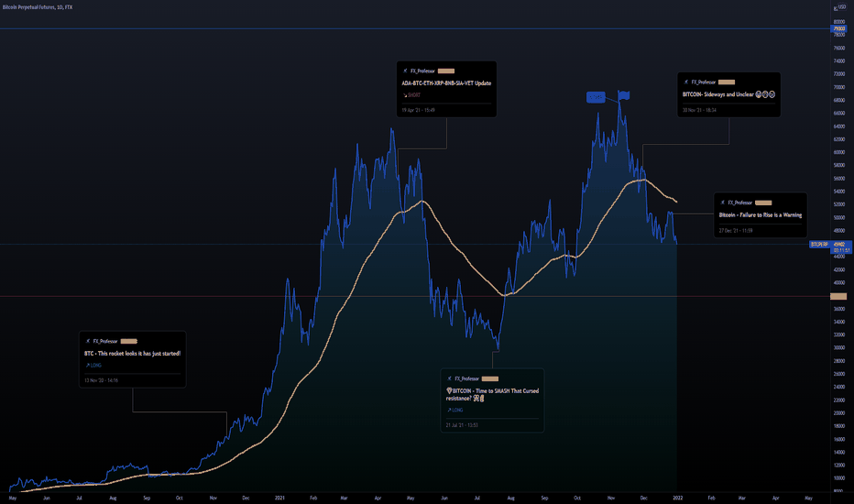Image resolution: width=854 pixels, height=504 pixels.
Task: Click the USD currency label on the price axis
Action: click(842, 7)
